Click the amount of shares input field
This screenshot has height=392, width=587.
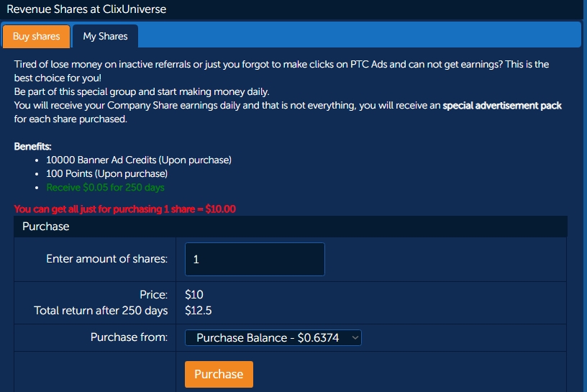255,259
